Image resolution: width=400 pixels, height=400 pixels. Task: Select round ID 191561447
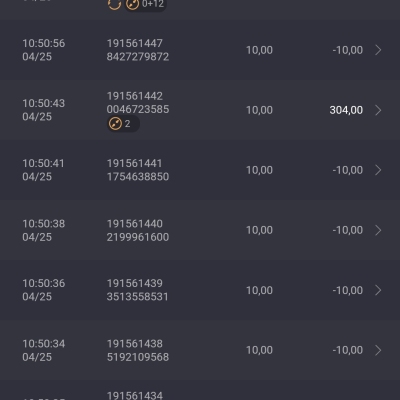[x=135, y=43]
